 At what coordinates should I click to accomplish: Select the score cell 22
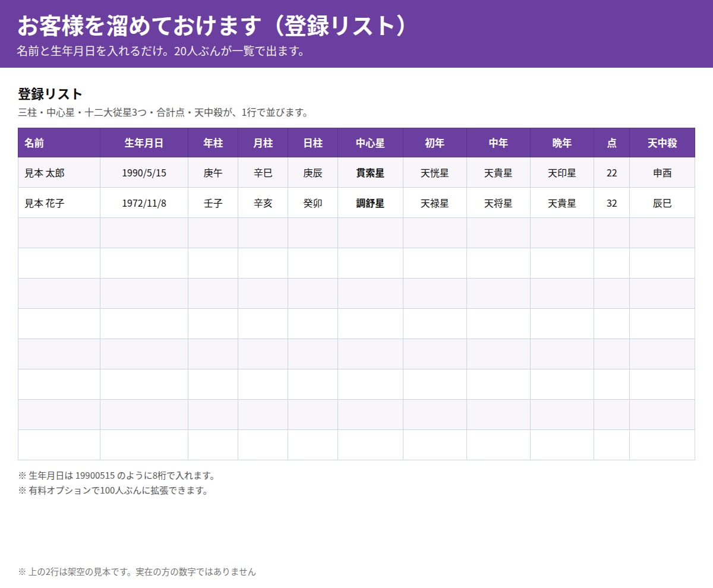click(611, 173)
